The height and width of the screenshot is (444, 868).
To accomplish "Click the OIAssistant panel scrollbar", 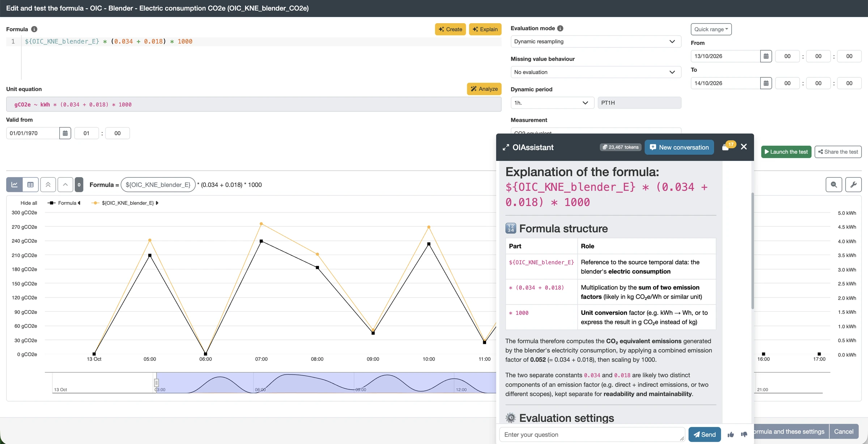I will 753,251.
